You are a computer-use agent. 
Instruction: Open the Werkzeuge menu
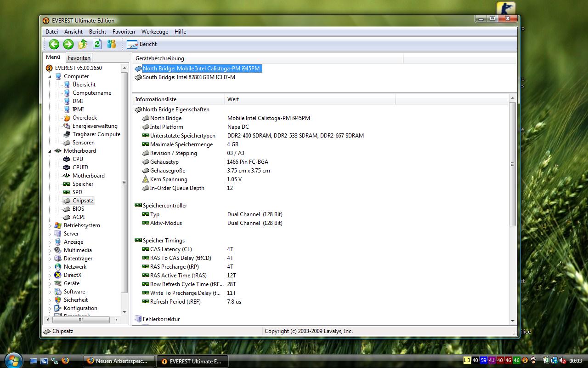(x=155, y=32)
